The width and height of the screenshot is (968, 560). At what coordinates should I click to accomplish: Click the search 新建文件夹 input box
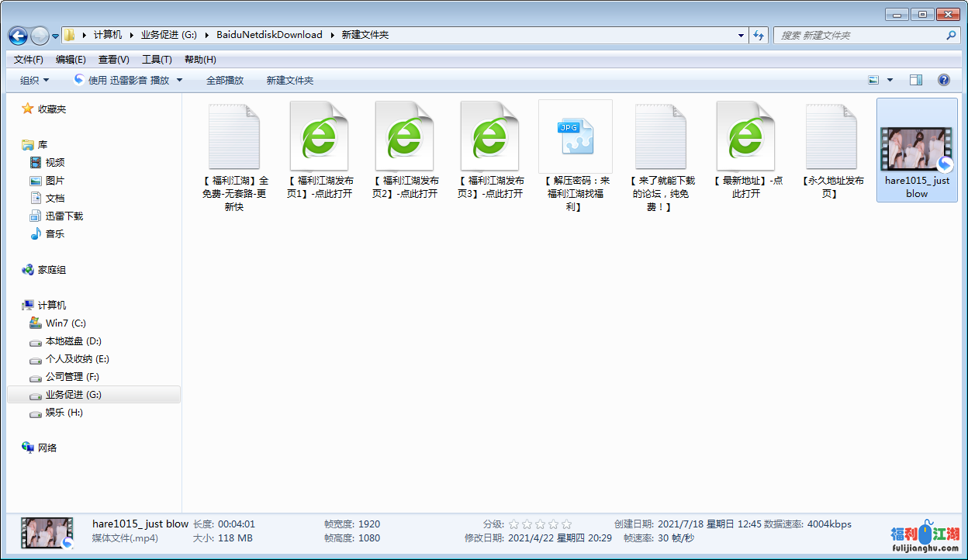pos(859,36)
